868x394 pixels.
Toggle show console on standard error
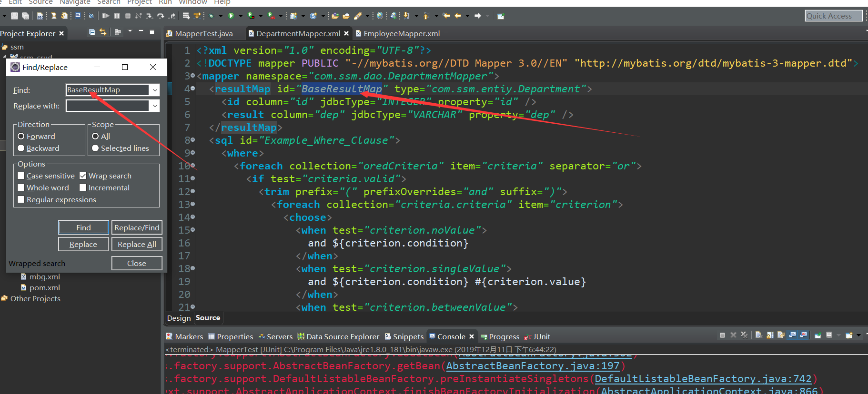(x=803, y=335)
